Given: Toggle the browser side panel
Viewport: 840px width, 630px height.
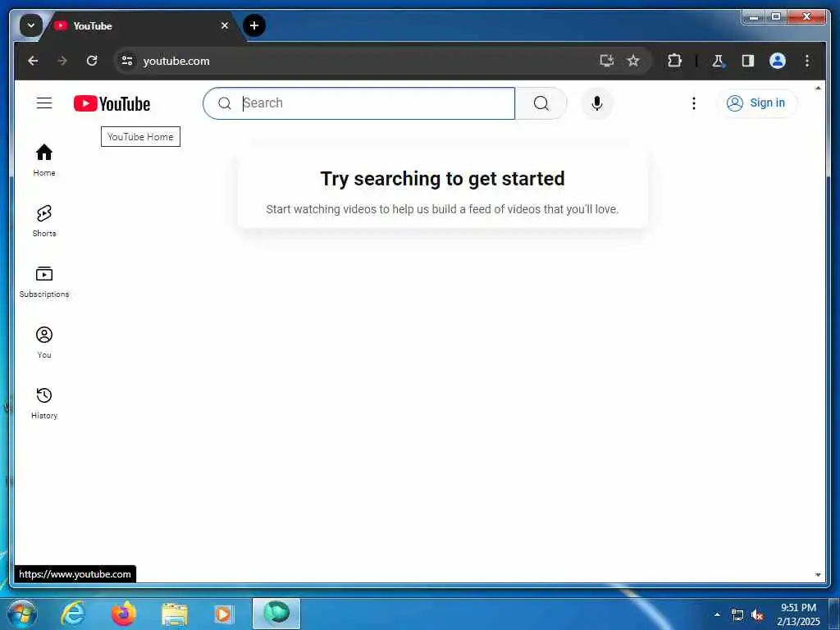Looking at the screenshot, I should [x=748, y=61].
